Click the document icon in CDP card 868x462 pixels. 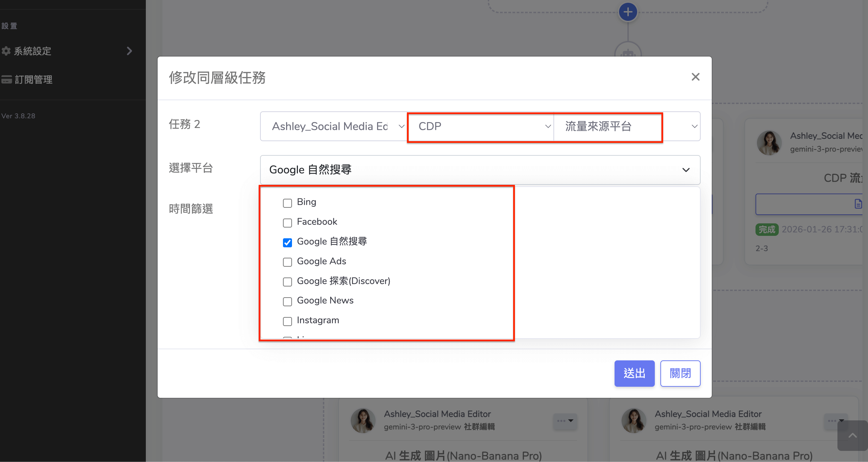[858, 204]
